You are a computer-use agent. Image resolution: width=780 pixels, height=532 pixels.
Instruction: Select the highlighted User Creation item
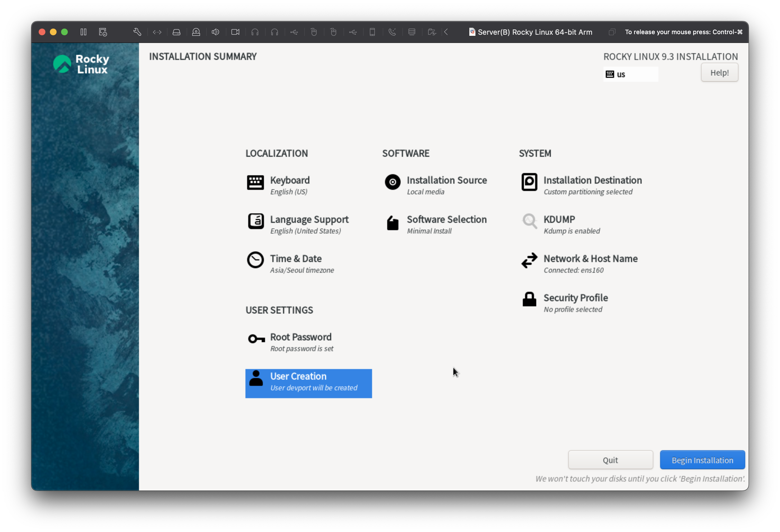tap(308, 383)
